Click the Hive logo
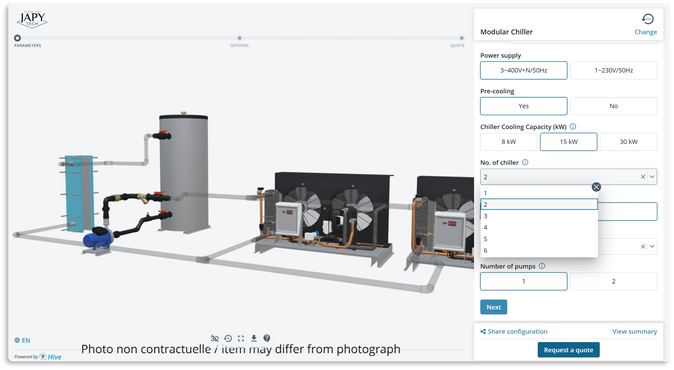The image size is (674, 370). [51, 357]
